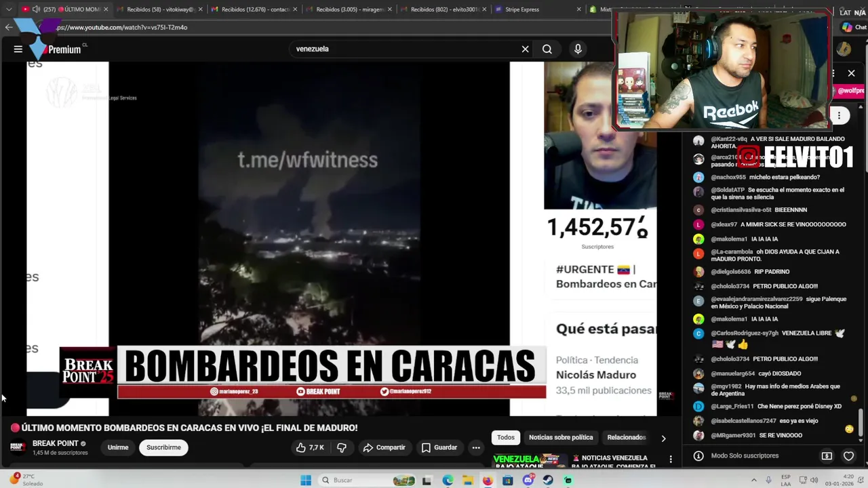
Task: Select the Todos filter chip
Action: [506, 437]
